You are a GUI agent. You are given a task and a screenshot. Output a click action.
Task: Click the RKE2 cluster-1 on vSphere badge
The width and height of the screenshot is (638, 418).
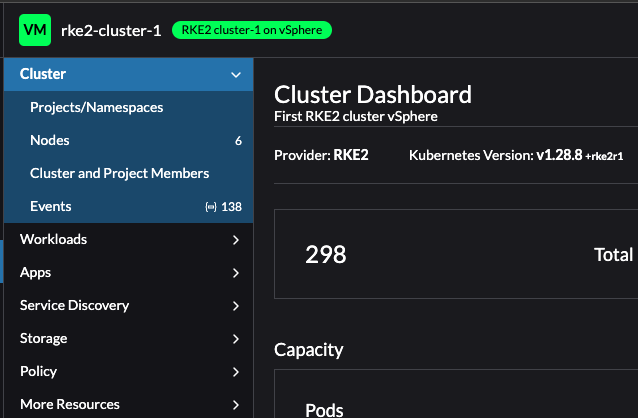(252, 30)
